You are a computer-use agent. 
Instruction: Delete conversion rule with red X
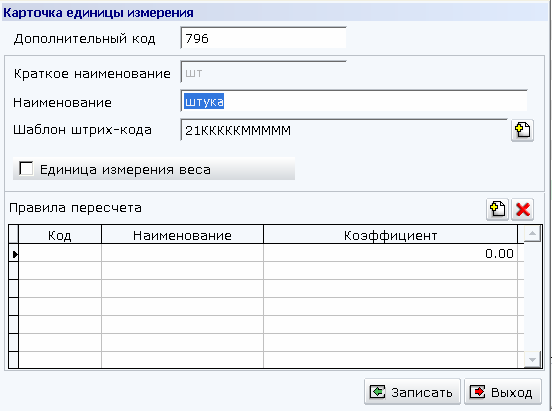click(x=523, y=210)
